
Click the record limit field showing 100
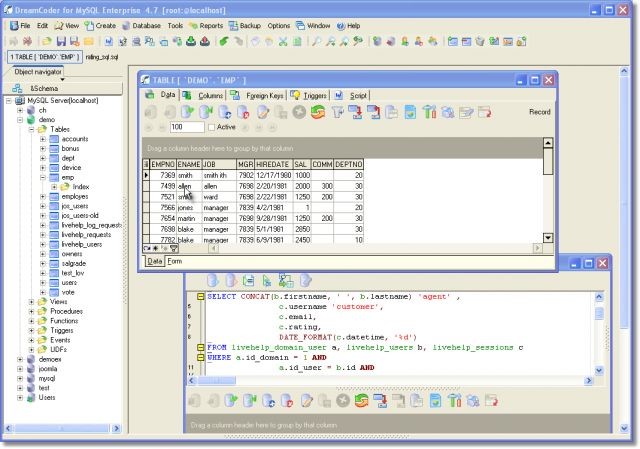185,127
